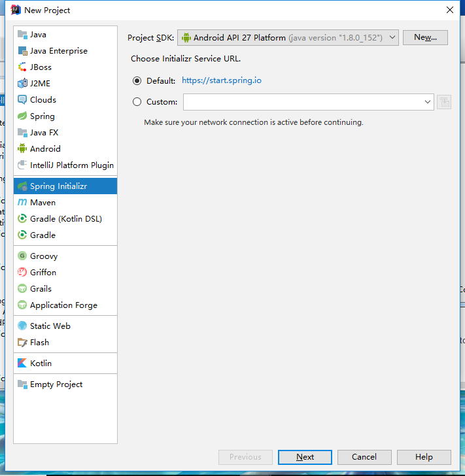
Task: Click the Gradle (Kotlin DSL) icon
Action: [22, 219]
